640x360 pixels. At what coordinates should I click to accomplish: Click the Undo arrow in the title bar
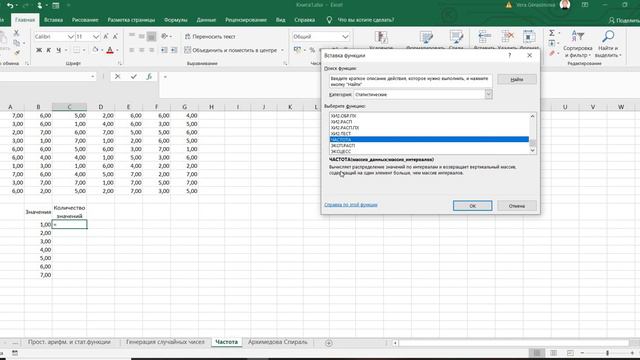[x=10, y=5]
